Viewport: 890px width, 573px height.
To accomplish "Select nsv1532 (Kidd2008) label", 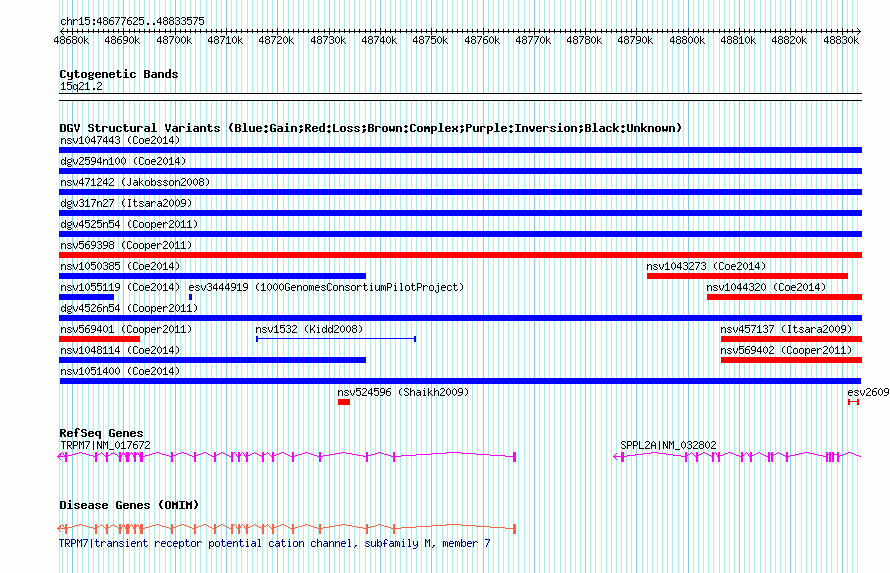I will 309,329.
